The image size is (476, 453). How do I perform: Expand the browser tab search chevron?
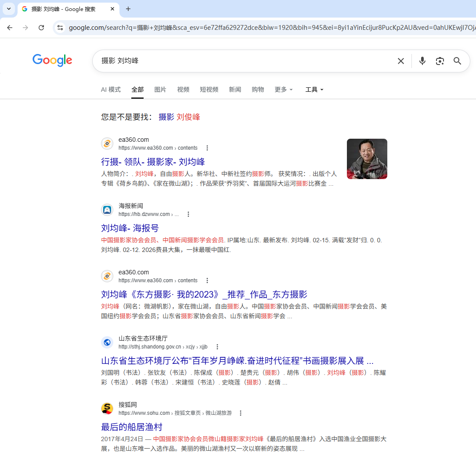tap(8, 9)
